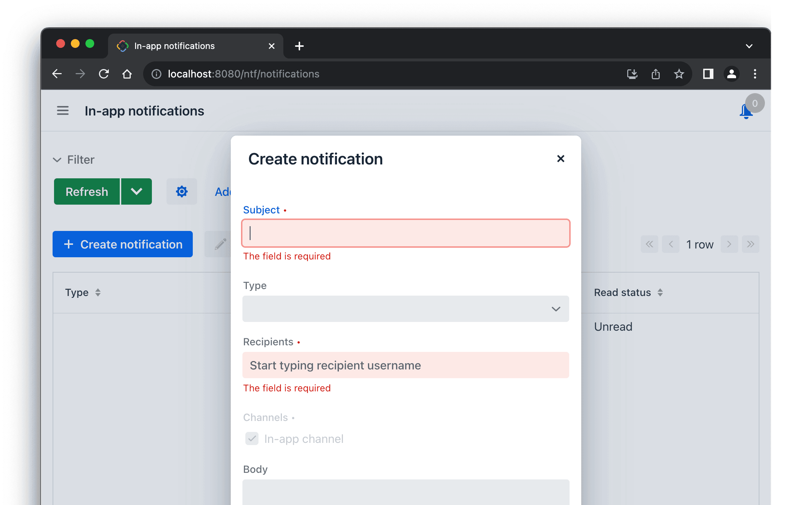Viewport: 812px width, 505px height.
Task: Switch to In-app notifications browser tab
Action: pyautogui.click(x=175, y=46)
